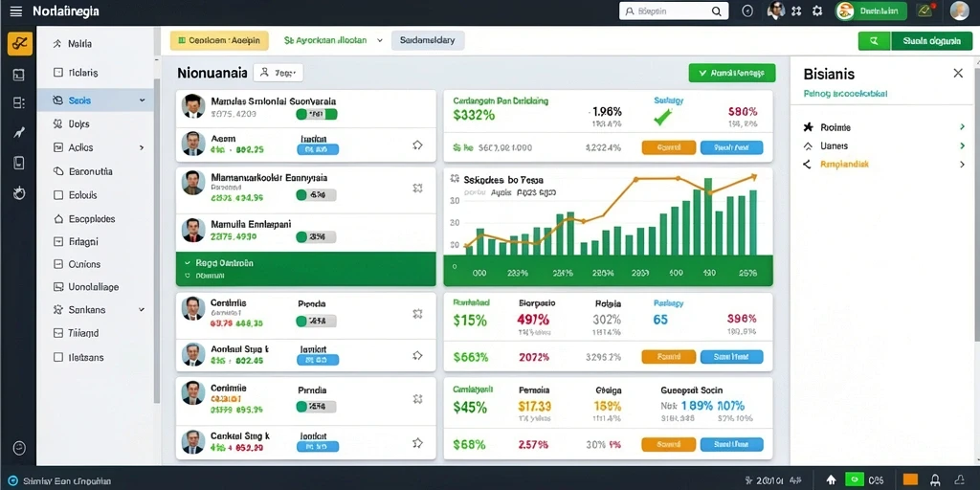Click the tallest green bar in chart

point(708,216)
